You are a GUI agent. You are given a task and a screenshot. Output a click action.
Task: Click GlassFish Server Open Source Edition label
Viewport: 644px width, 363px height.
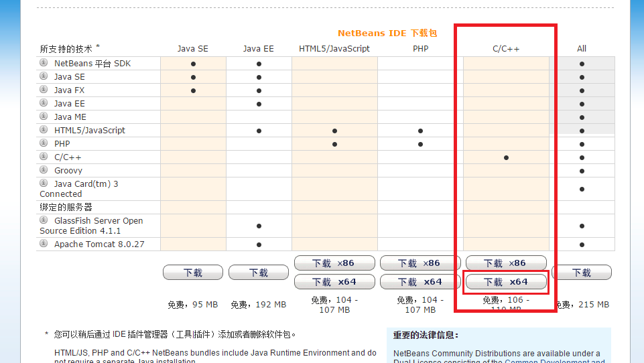coord(91,226)
